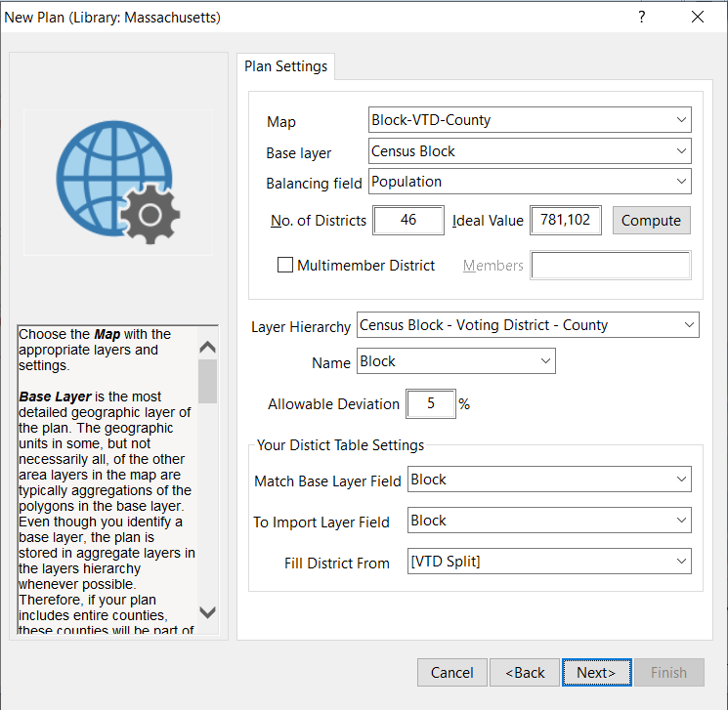The height and width of the screenshot is (710, 728).
Task: Click the Next> button
Action: click(x=595, y=672)
